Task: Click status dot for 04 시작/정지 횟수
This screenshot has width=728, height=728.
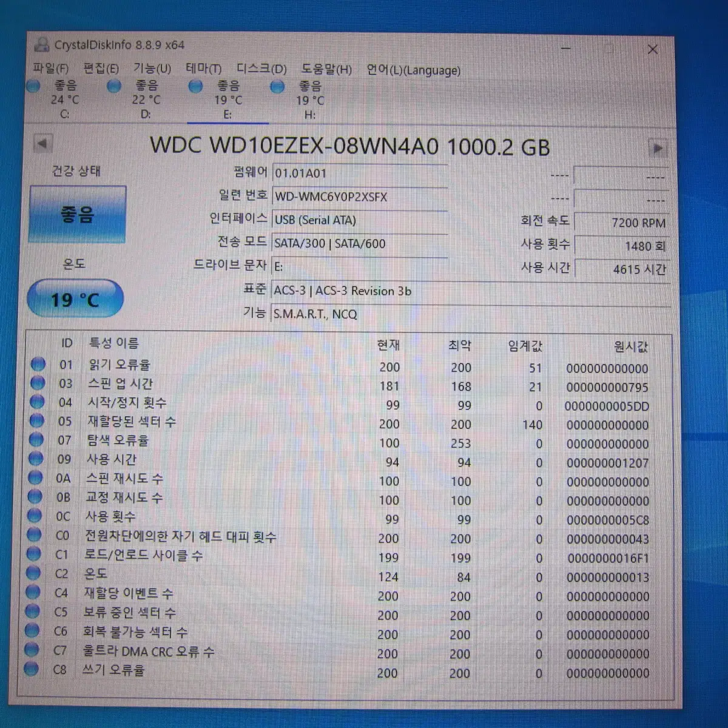Action: [37, 402]
